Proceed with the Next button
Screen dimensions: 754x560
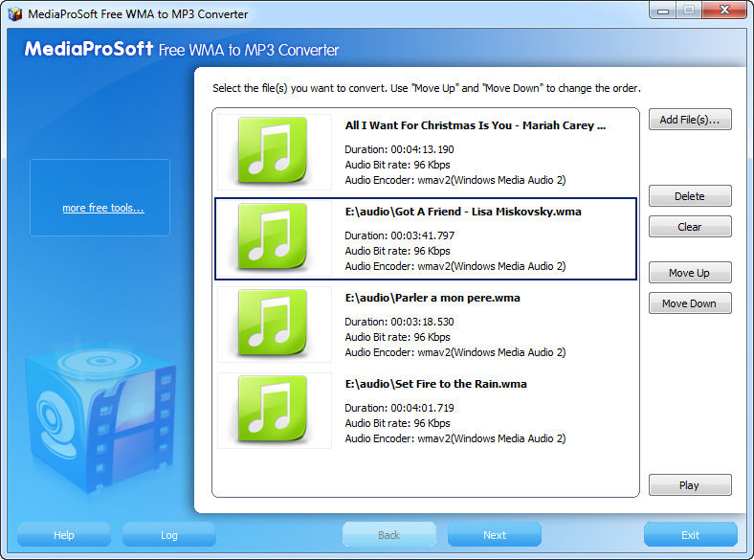[495, 534]
